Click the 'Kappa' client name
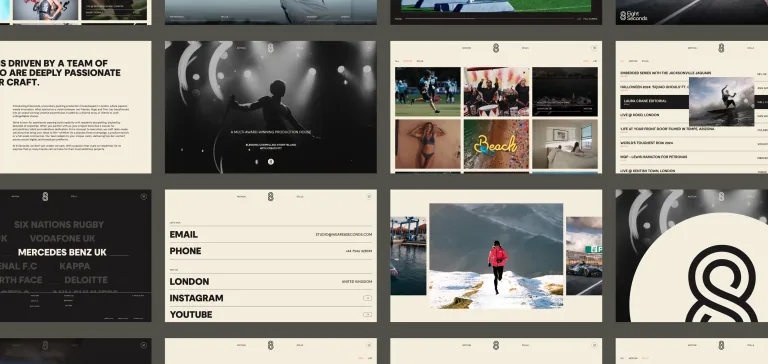The image size is (768, 364). tap(75, 267)
